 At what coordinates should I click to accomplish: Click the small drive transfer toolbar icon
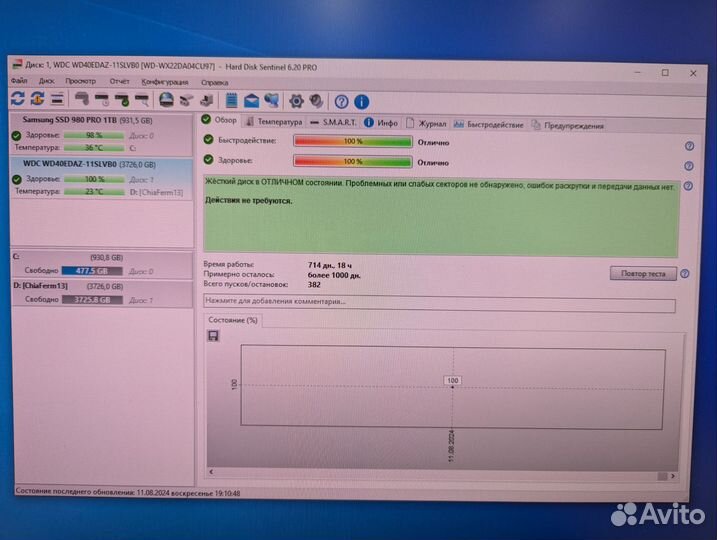[x=186, y=100]
